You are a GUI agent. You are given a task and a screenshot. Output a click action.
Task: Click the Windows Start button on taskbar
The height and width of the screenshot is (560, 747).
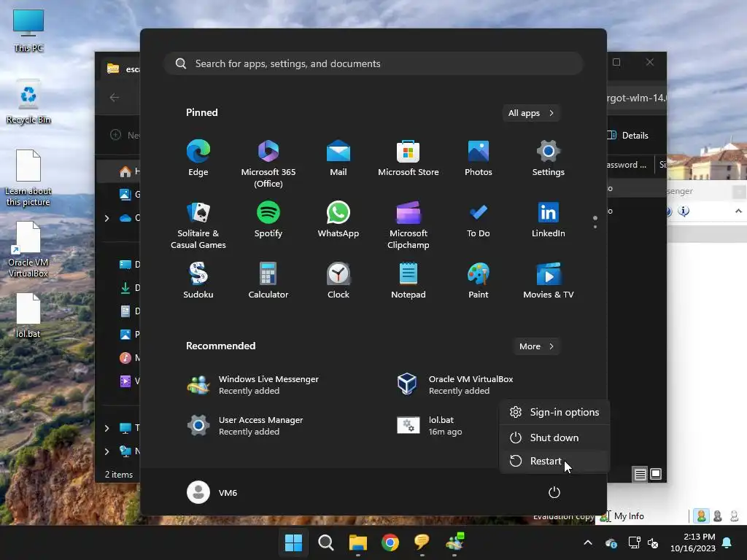[x=293, y=542]
